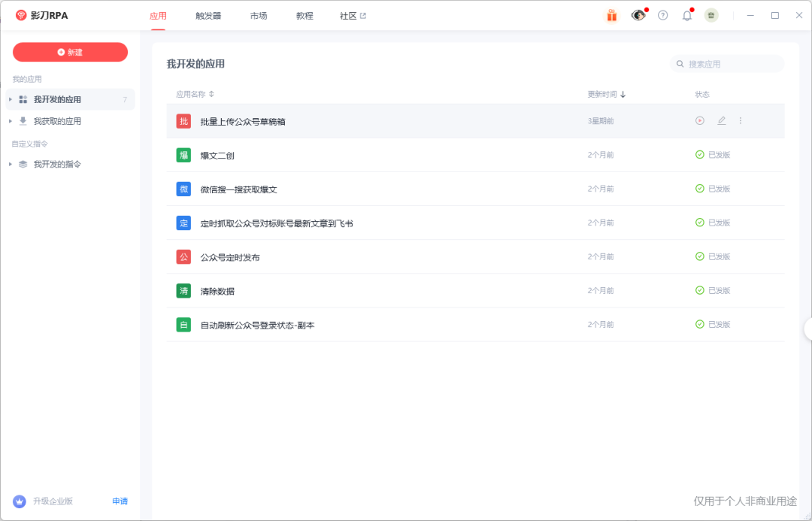The height and width of the screenshot is (521, 812).
Task: Click the 状态 column header
Action: [x=702, y=94]
